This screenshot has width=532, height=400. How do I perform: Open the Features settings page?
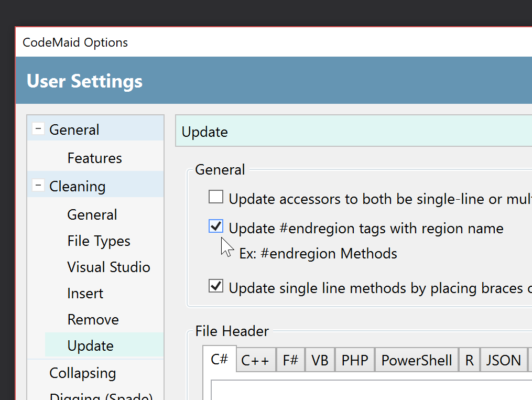coord(94,157)
